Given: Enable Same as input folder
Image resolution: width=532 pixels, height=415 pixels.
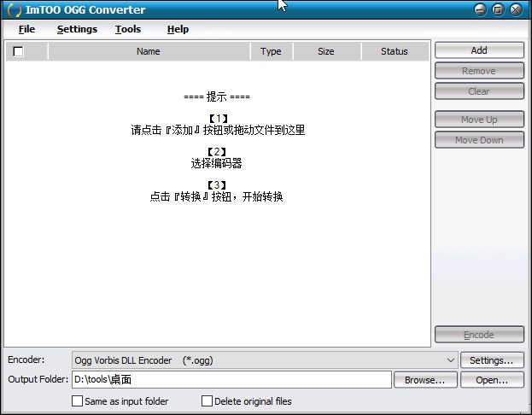Looking at the screenshot, I should click(77, 401).
